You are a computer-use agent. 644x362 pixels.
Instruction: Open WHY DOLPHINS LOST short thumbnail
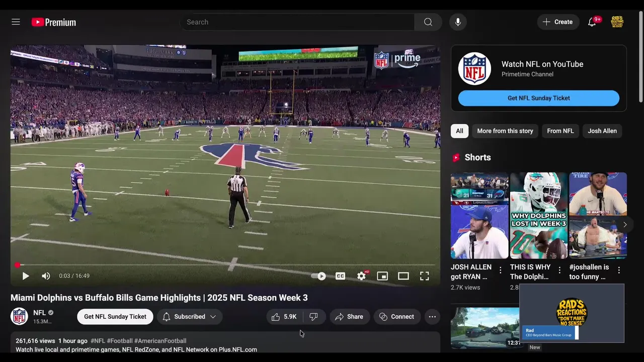(539, 216)
